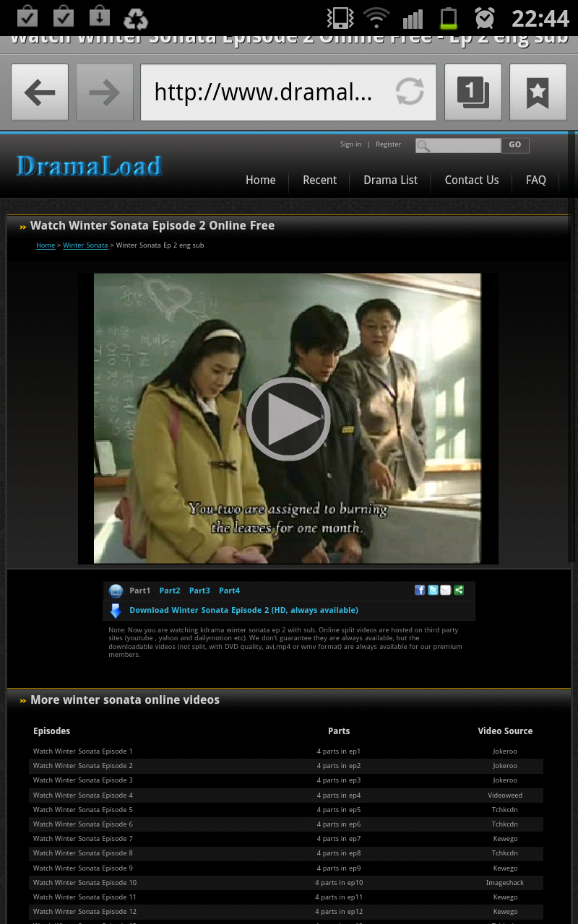Viewport: 578px width, 924px height.
Task: Click Download Winter Sonata Episode 2 link
Action: pos(243,610)
